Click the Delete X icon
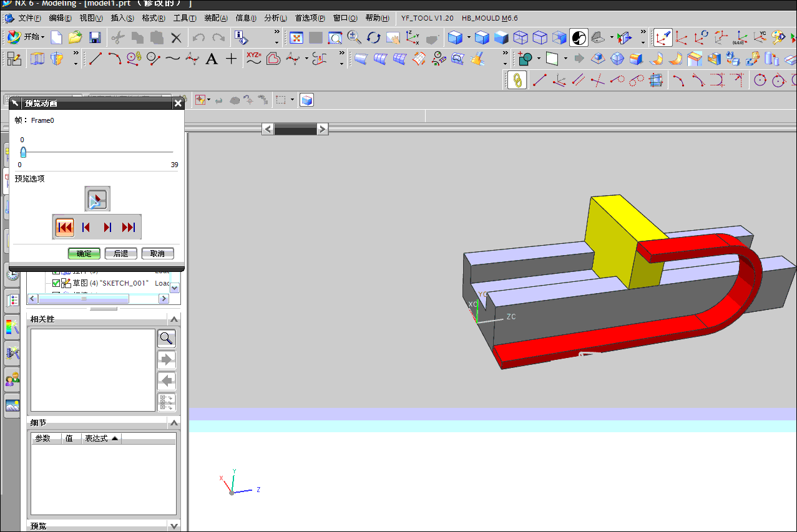 pyautogui.click(x=176, y=38)
